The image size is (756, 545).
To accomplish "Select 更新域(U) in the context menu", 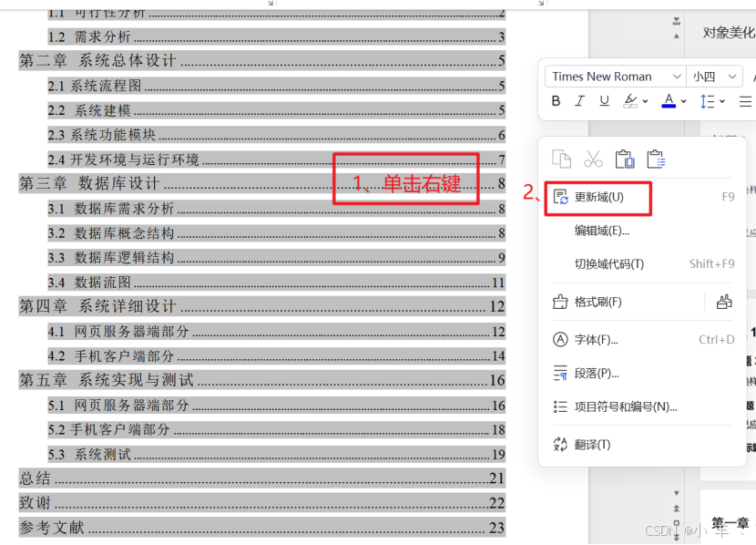I will point(644,197).
